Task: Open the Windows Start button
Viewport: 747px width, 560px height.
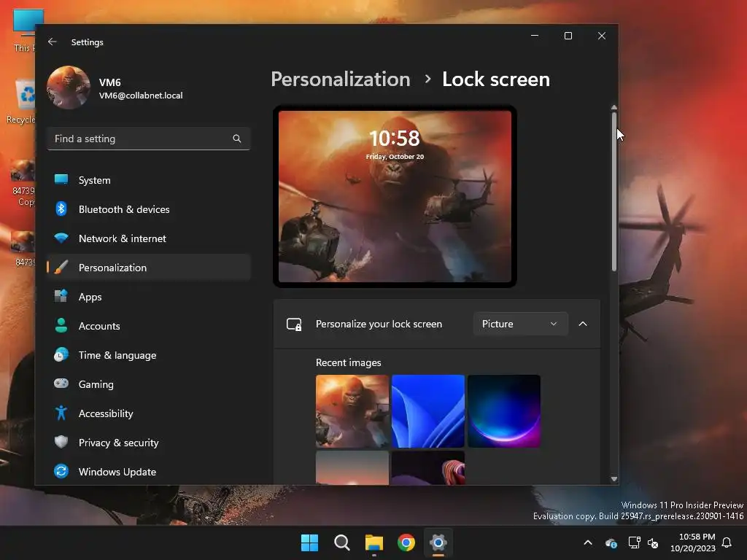Action: coord(309,542)
